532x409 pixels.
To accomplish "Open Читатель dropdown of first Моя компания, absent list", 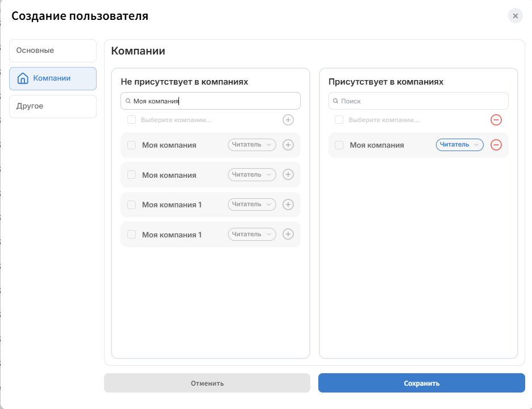I will click(252, 145).
